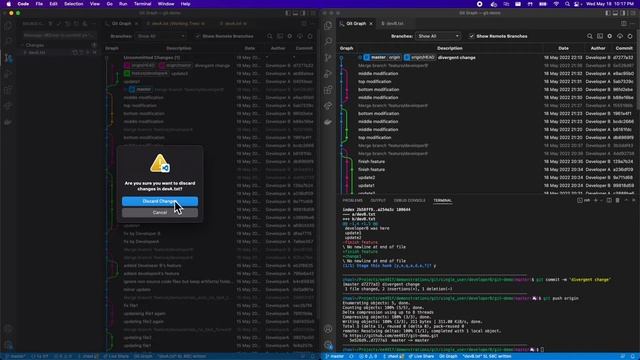The width and height of the screenshot is (640, 360).
Task: Click commit hash d7277a32 in right graph
Action: [623, 58]
